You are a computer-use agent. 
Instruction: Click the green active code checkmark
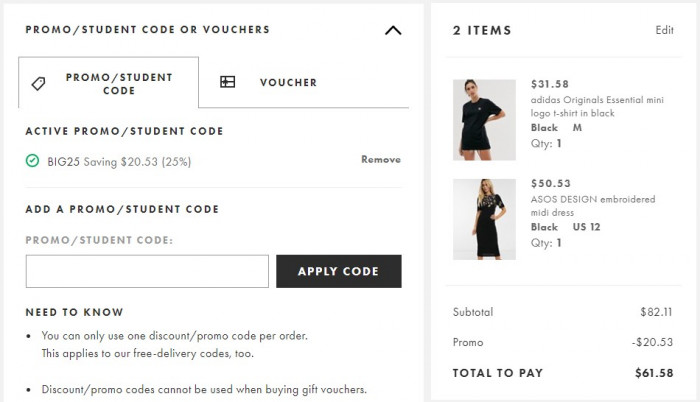(32, 161)
